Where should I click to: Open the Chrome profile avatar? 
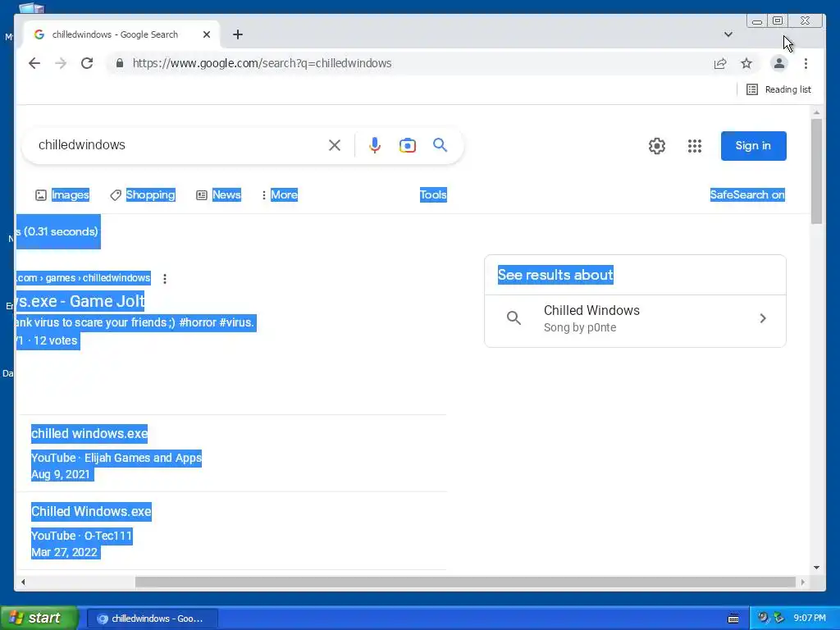(x=779, y=63)
